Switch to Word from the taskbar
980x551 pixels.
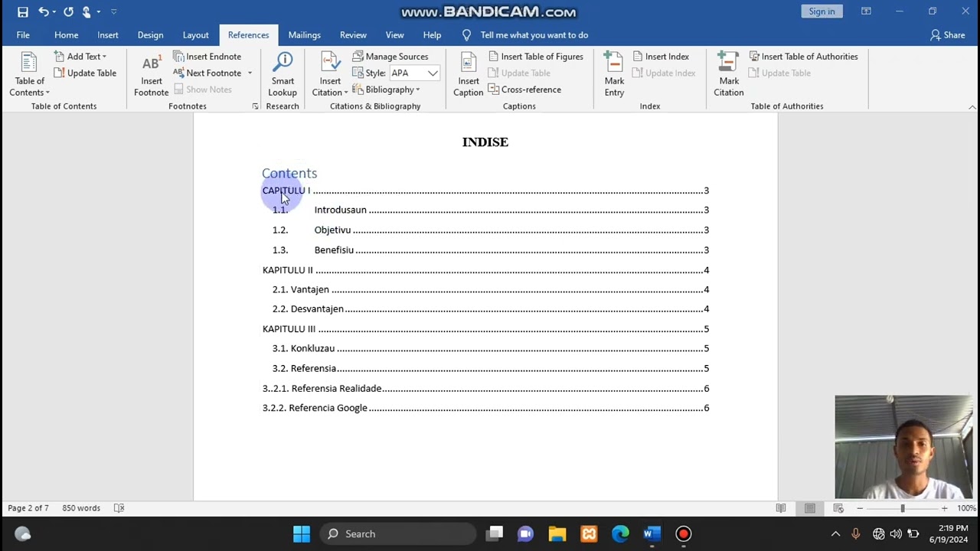652,534
